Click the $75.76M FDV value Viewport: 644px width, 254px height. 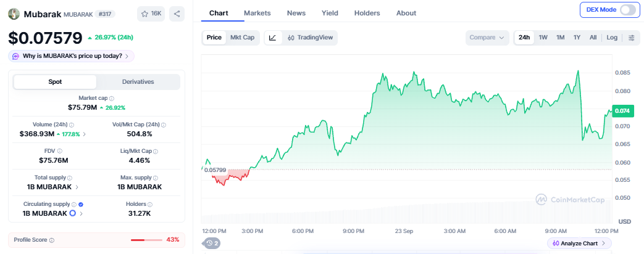coord(53,160)
